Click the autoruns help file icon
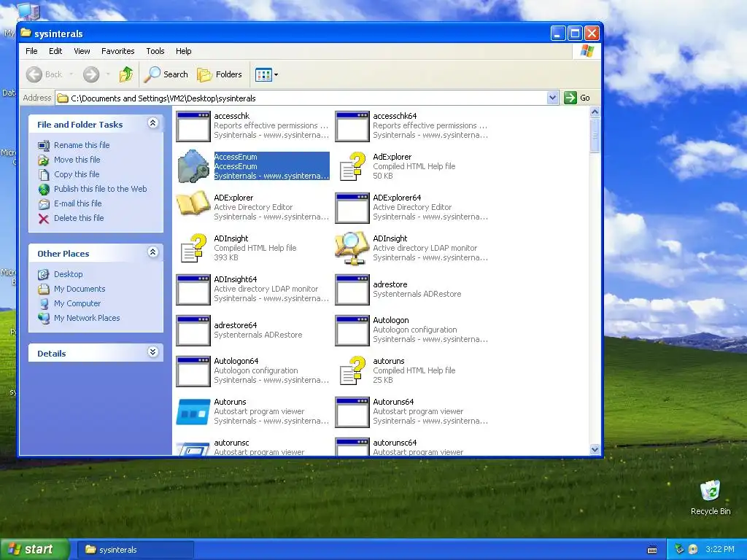 coord(352,370)
